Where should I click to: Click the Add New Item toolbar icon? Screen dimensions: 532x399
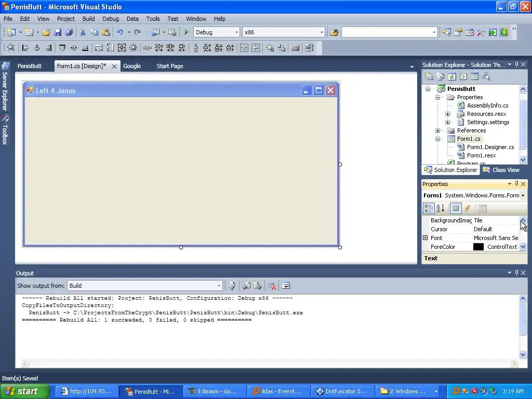click(29, 32)
